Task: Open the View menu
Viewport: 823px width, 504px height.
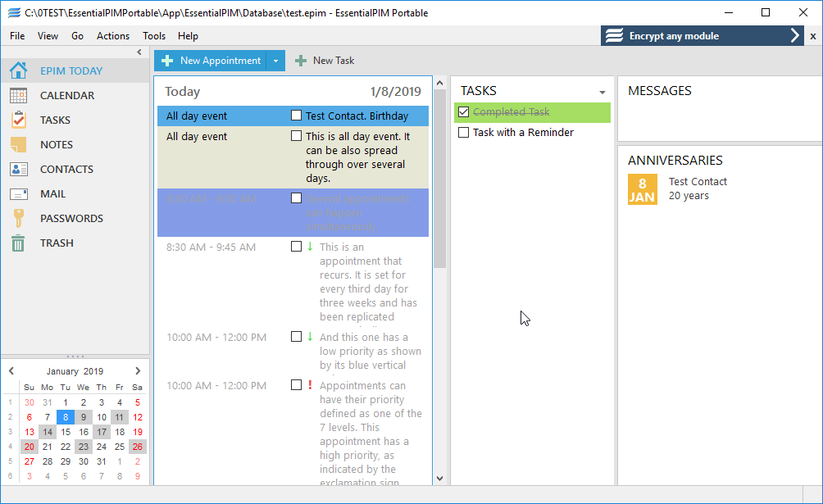Action: coord(48,36)
